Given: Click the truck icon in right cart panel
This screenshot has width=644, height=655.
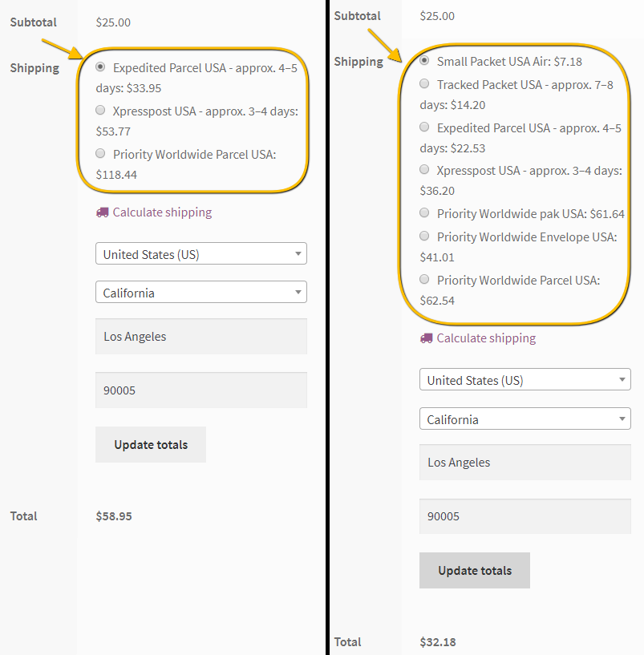Looking at the screenshot, I should [427, 338].
